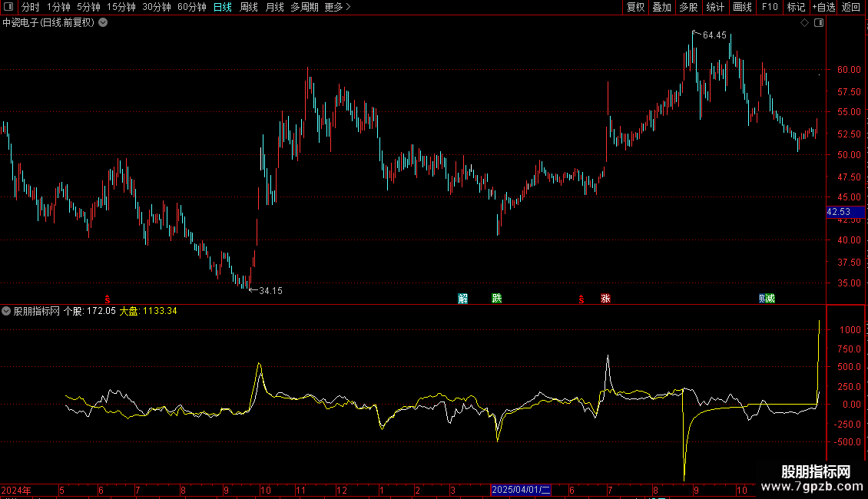
Task: Click the +自选 button
Action: point(823,7)
